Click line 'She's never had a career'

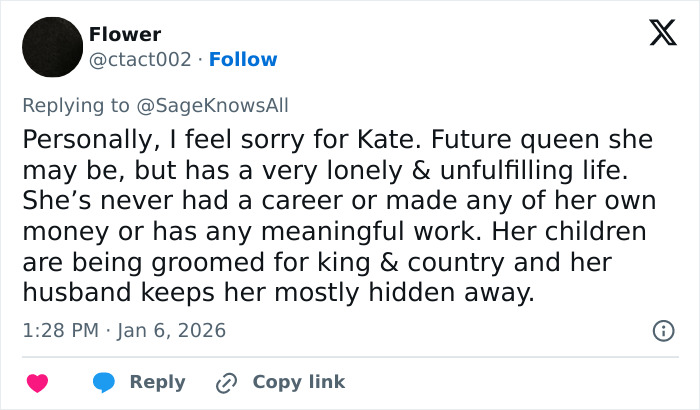338,200
